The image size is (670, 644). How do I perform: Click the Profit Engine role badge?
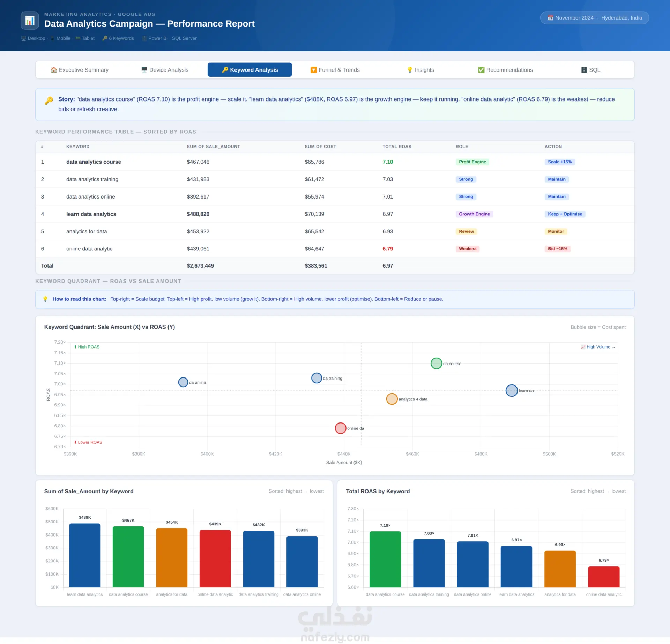(x=472, y=162)
